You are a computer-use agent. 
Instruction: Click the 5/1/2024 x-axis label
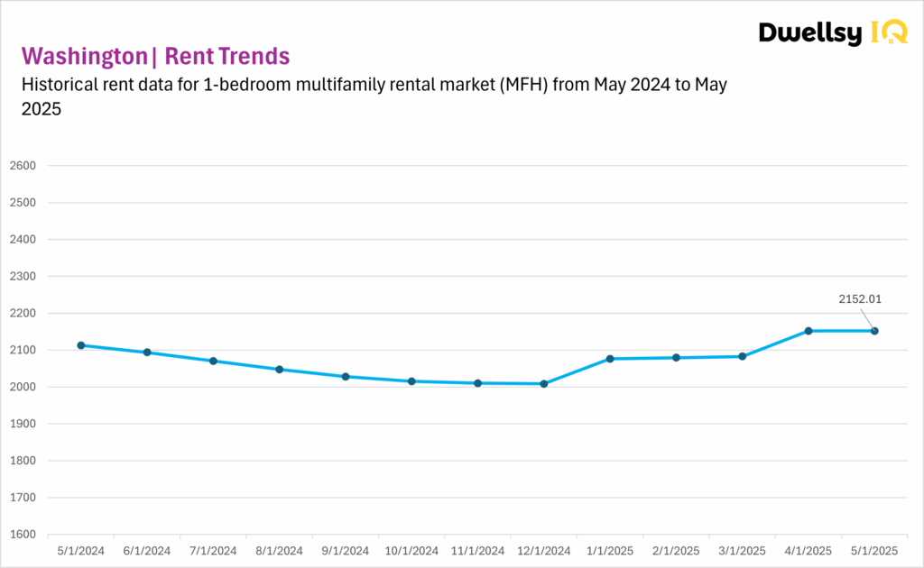(x=80, y=552)
